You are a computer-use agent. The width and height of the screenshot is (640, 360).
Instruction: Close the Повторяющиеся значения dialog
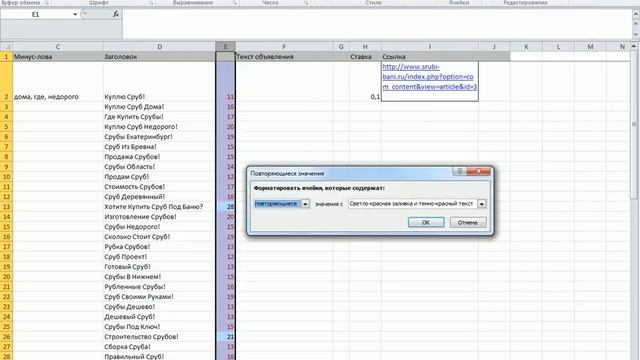pyautogui.click(x=478, y=171)
